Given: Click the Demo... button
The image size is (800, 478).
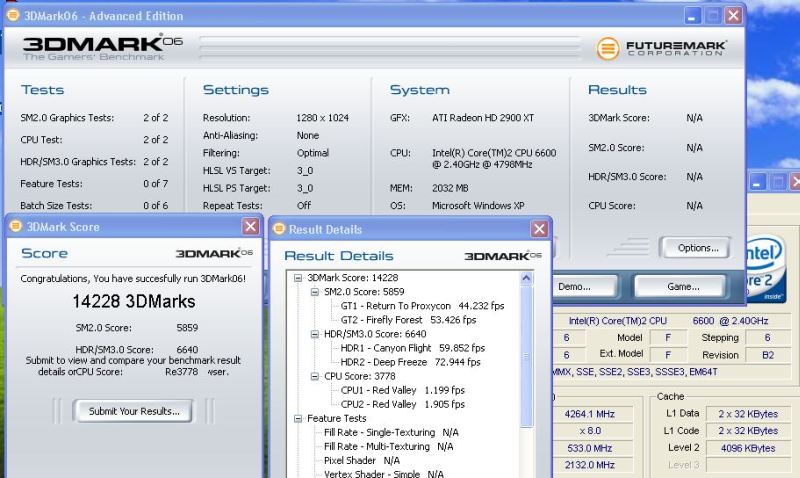Looking at the screenshot, I should tap(586, 287).
